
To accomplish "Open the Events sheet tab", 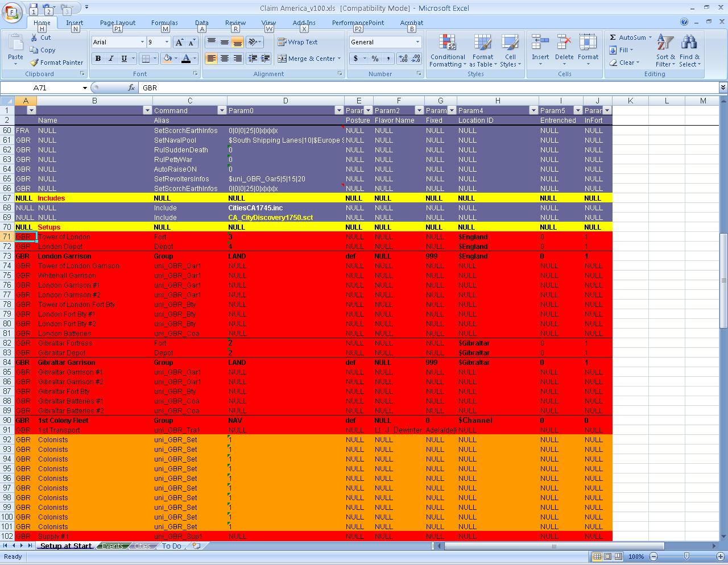I will [x=112, y=546].
